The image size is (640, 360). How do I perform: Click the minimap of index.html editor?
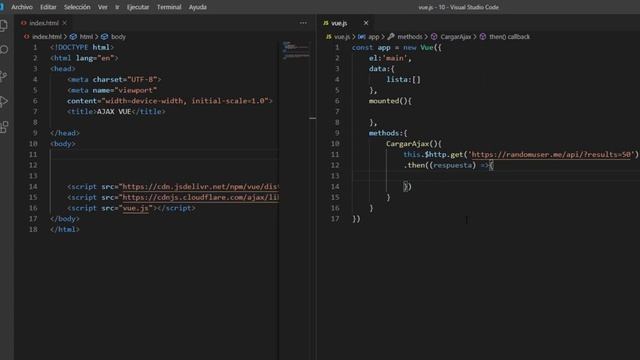click(296, 51)
